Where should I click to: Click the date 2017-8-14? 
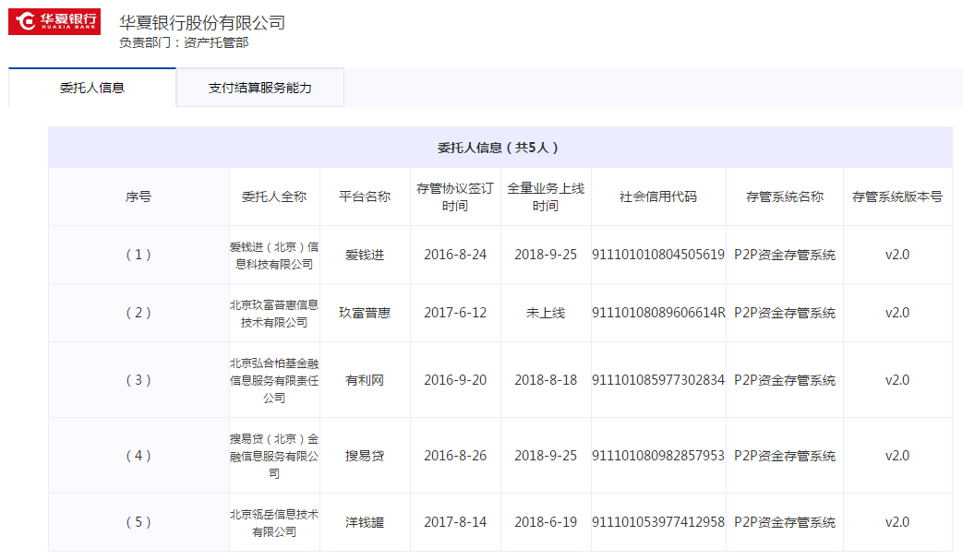pyautogui.click(x=455, y=522)
